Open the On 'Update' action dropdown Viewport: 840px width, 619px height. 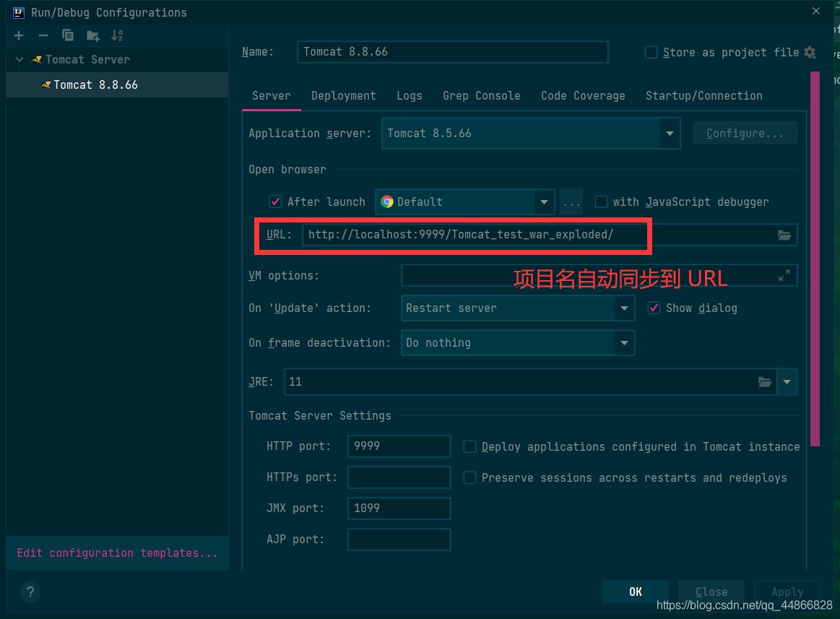coord(518,308)
